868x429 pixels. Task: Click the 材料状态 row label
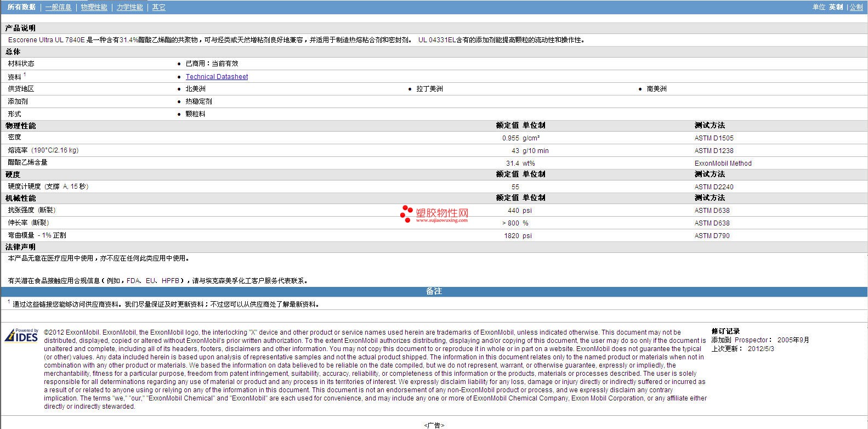coord(21,64)
